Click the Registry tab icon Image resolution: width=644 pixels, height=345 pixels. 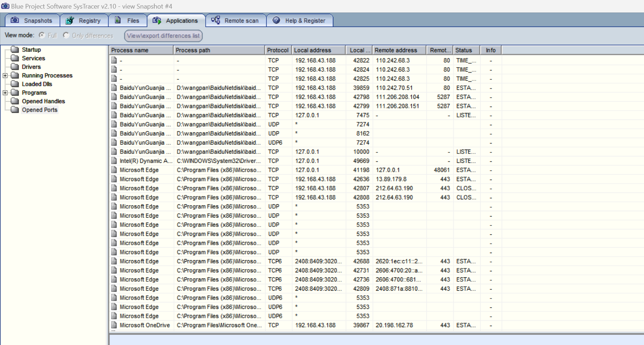[70, 20]
